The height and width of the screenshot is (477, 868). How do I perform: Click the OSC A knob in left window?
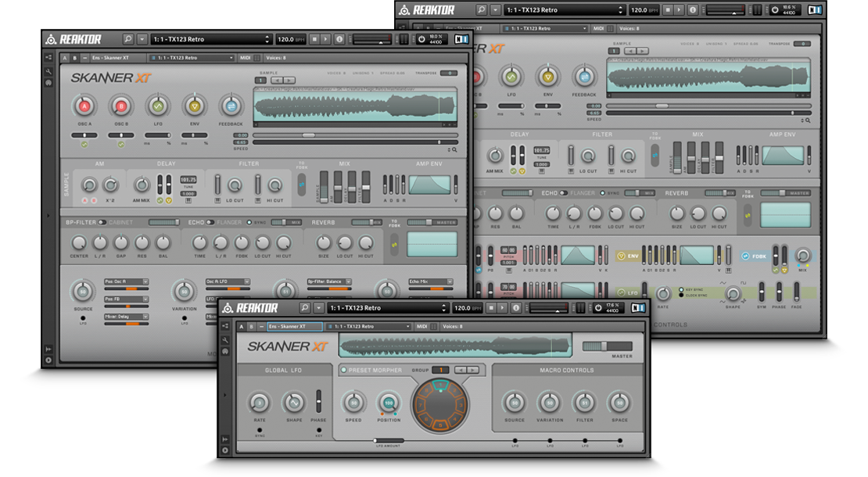[x=84, y=106]
